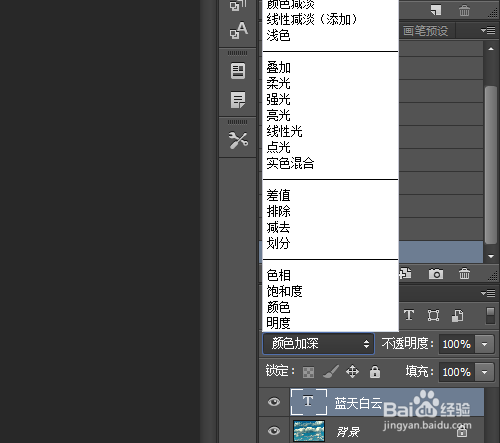Screen dimensions: 500x443
Task: Filter layers by shape icon
Action: (433, 315)
